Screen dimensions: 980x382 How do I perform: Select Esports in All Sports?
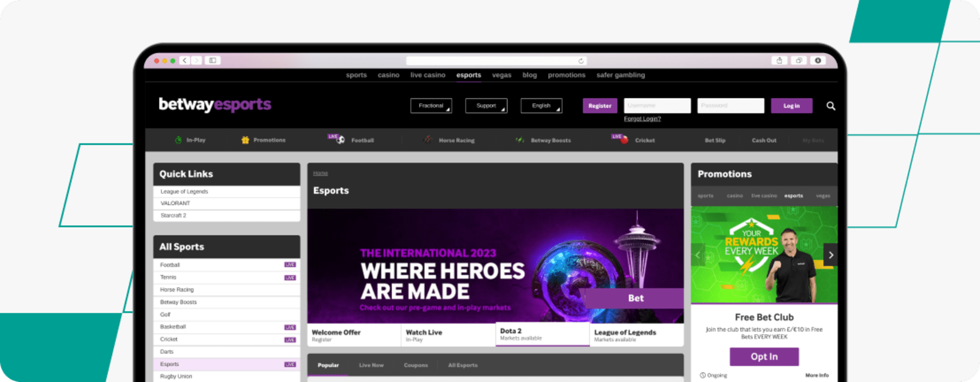226,364
